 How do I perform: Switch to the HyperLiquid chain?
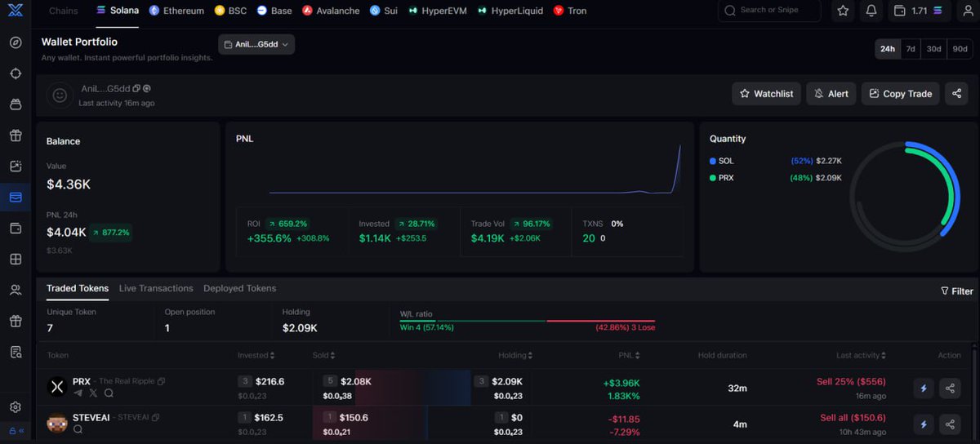click(x=510, y=11)
